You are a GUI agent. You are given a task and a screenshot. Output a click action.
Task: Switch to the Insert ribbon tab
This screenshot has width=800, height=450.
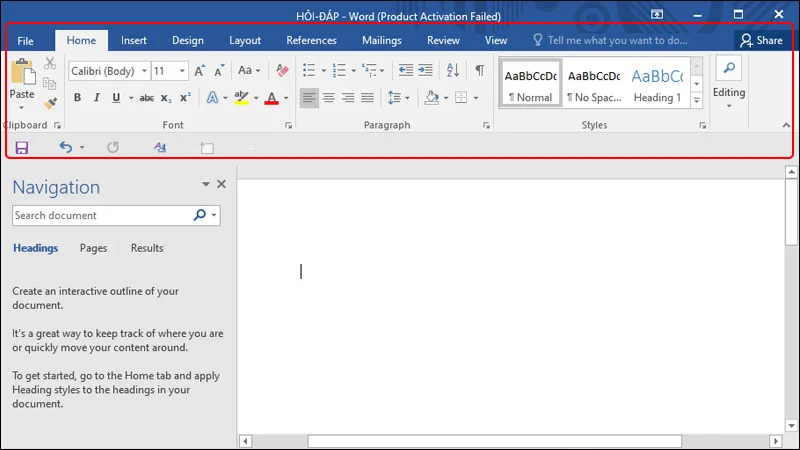[x=134, y=41]
